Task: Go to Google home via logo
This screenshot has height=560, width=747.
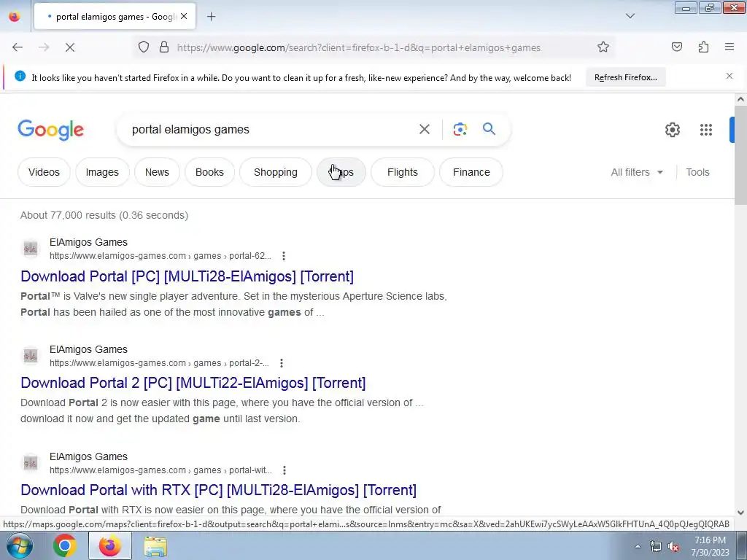Action: [x=50, y=130]
